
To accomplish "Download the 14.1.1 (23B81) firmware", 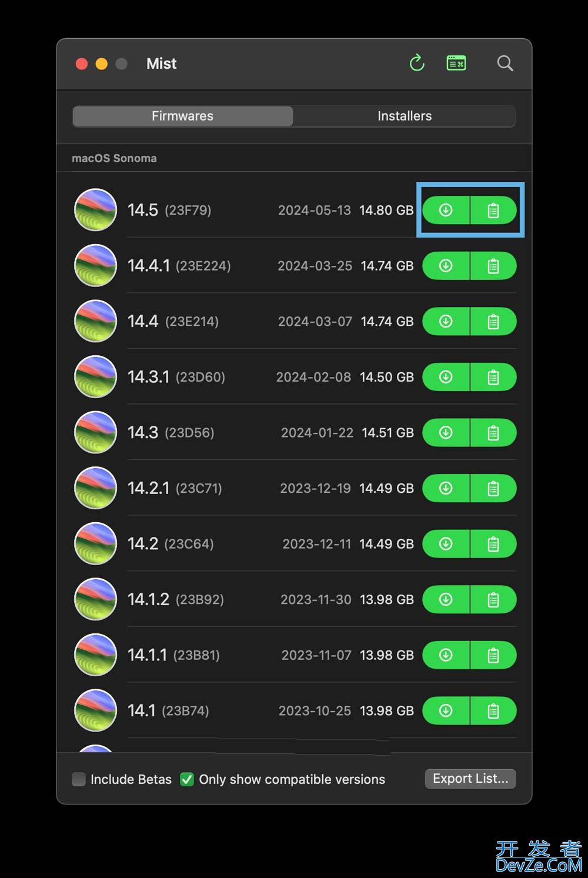I will pyautogui.click(x=446, y=655).
